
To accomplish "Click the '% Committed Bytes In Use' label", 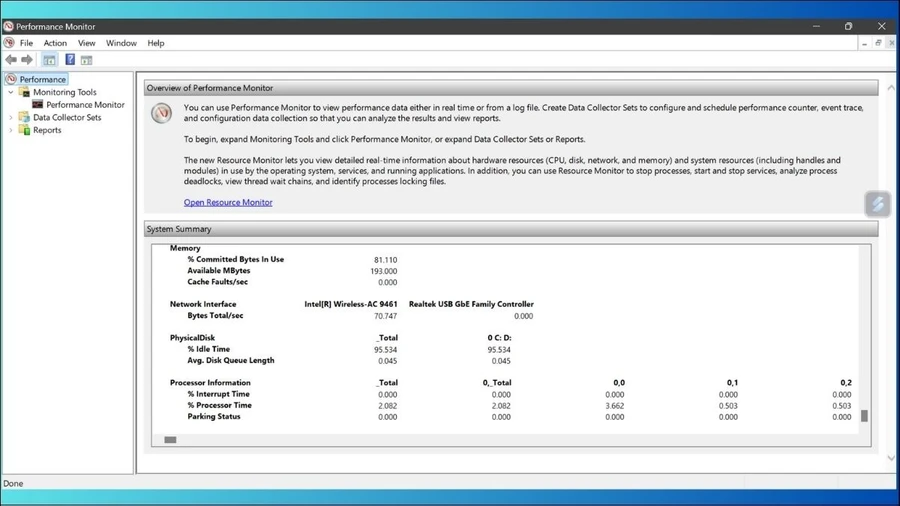I will point(235,259).
